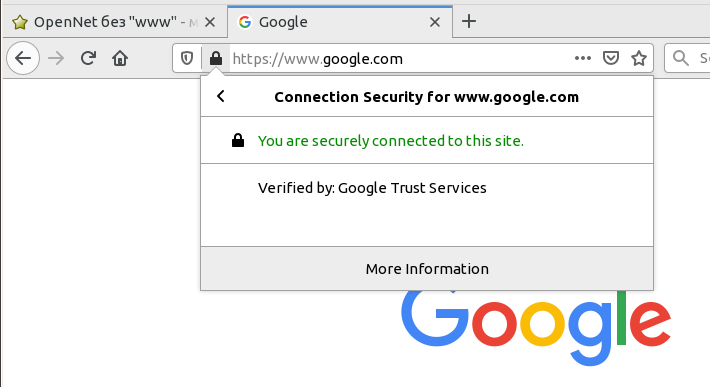This screenshot has height=387, width=710.
Task: Save page to Pocket
Action: click(610, 58)
